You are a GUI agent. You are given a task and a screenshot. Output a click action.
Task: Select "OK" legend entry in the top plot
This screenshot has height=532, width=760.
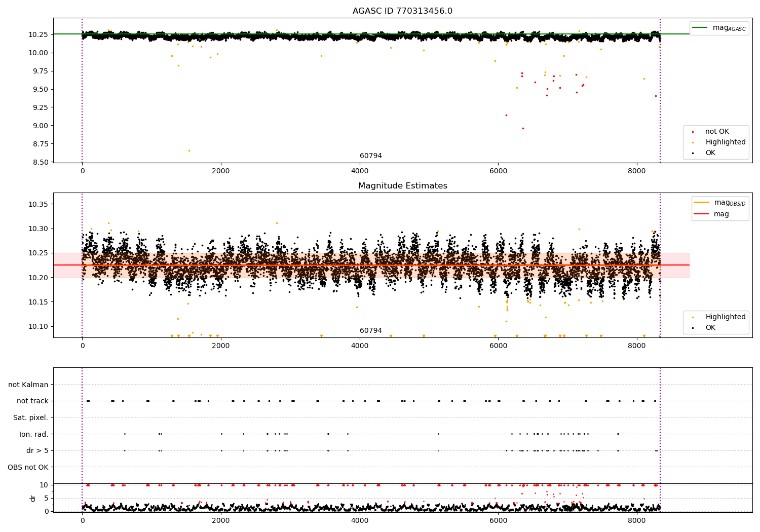(710, 153)
